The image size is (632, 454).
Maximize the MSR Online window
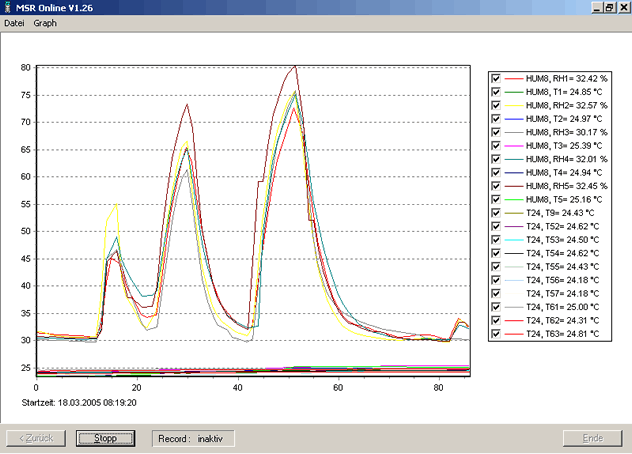pos(610,7)
